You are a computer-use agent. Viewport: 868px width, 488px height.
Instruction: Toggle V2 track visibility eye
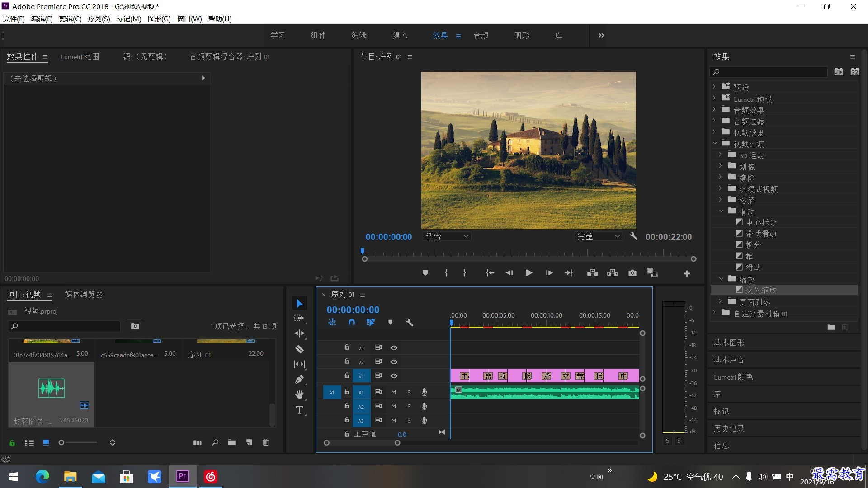[x=394, y=362]
